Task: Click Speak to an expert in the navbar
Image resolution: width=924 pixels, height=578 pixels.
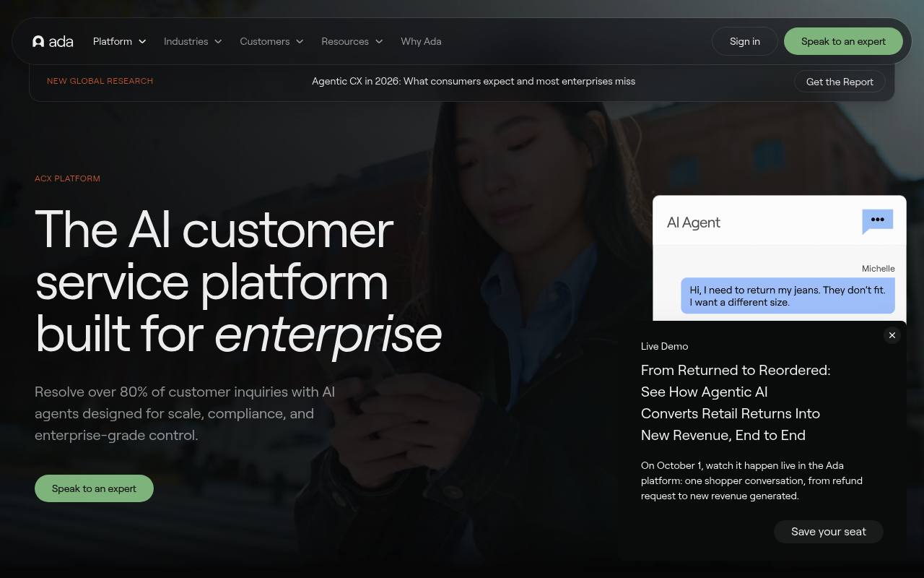Action: (x=843, y=41)
